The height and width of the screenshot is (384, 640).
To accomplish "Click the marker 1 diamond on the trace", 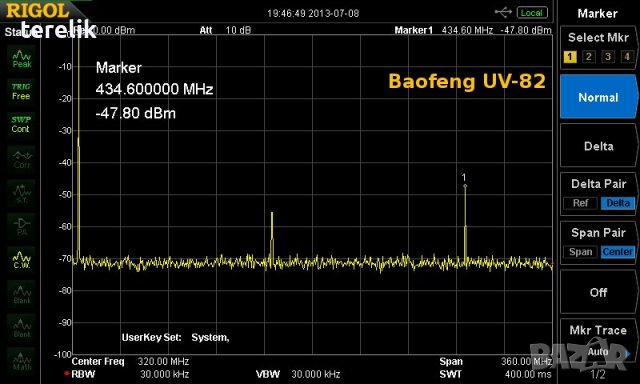I will (465, 186).
